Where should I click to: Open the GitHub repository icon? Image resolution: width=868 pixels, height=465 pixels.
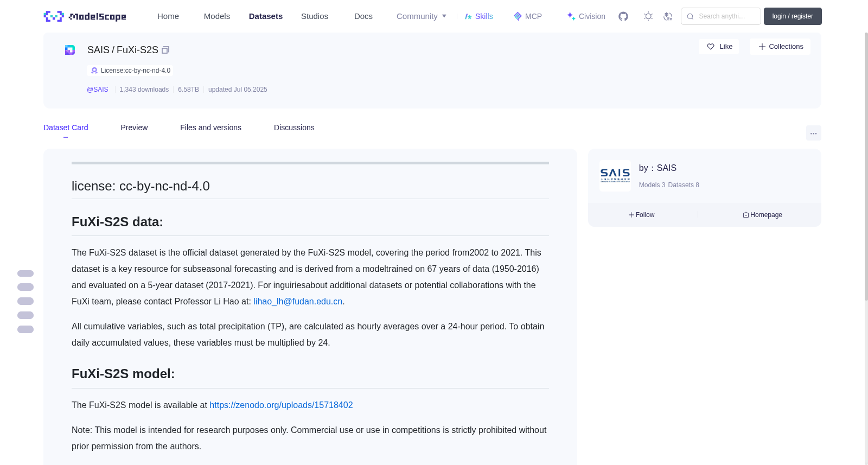623,16
